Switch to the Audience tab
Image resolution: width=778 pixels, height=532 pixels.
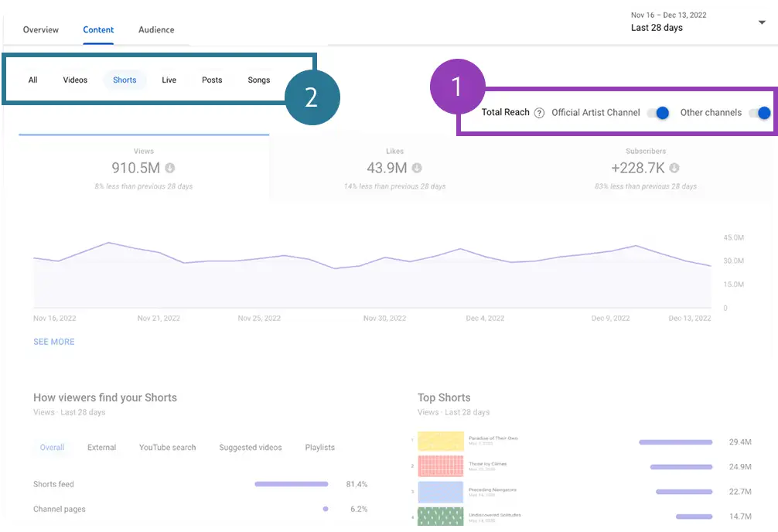click(x=156, y=30)
